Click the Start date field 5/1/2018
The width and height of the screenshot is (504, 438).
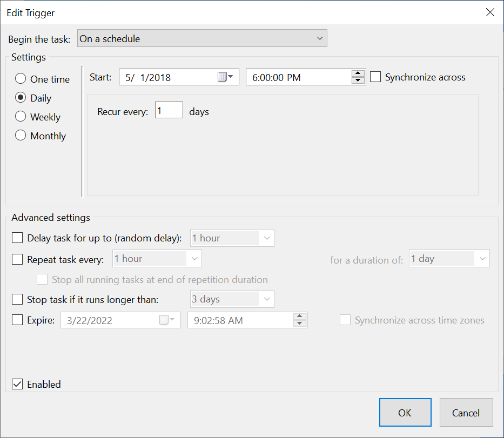pos(167,77)
